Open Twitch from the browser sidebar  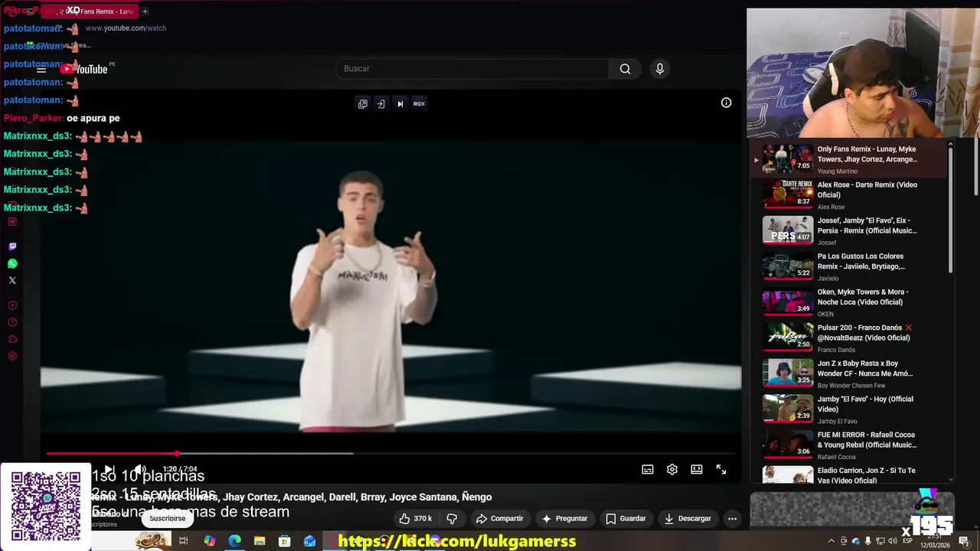click(x=12, y=246)
